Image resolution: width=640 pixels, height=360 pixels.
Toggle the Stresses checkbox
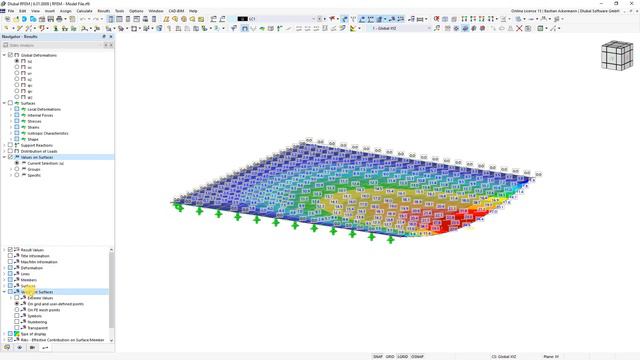click(x=17, y=121)
